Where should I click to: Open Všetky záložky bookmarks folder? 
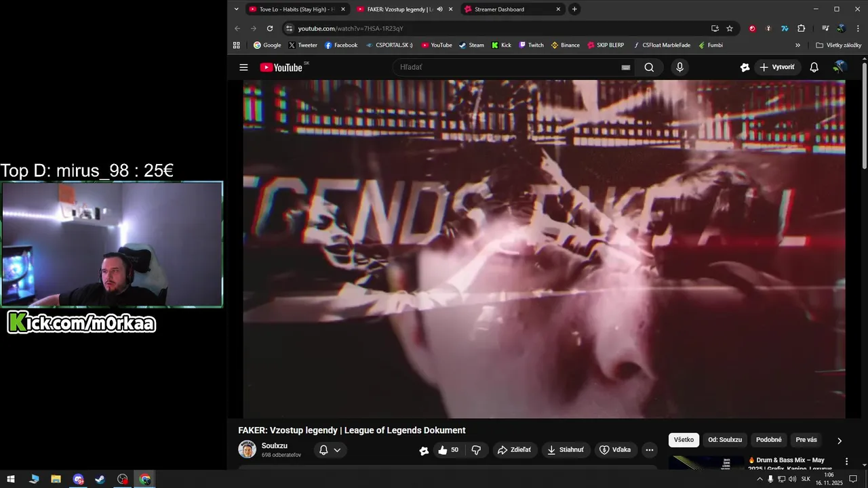point(839,45)
